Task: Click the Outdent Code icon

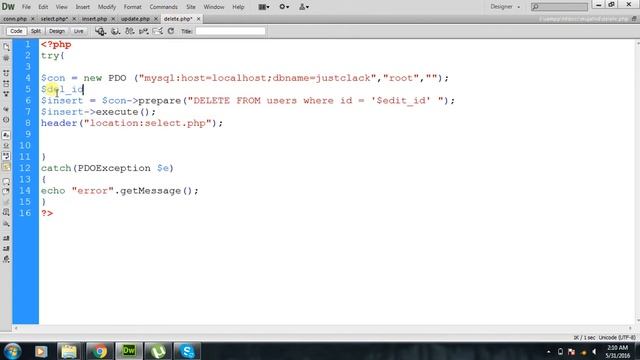Action: click(6, 249)
